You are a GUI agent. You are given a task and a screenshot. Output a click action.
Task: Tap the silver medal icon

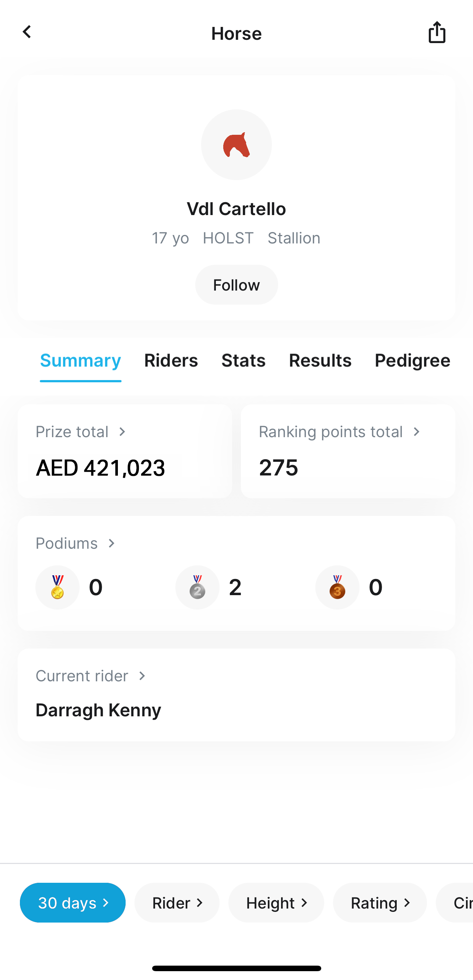(x=197, y=587)
